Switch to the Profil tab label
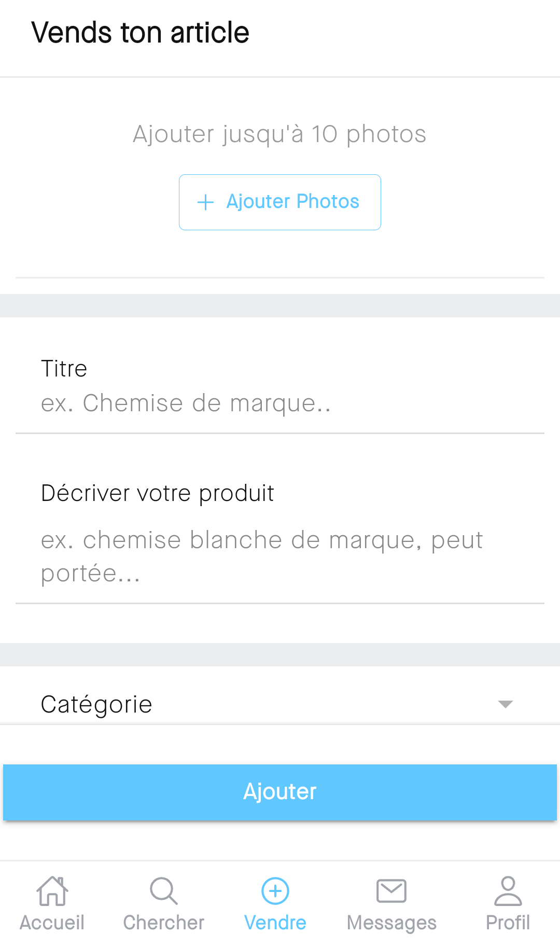Viewport: 560px width, 948px height. (508, 923)
